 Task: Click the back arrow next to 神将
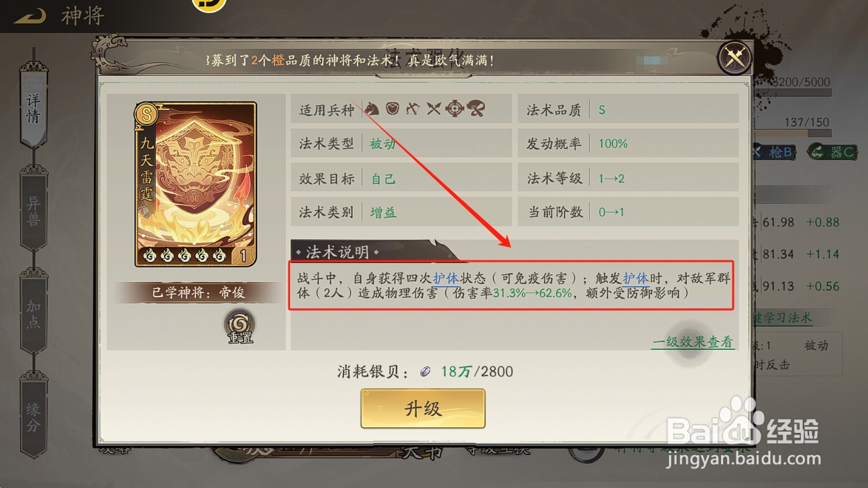tap(30, 16)
